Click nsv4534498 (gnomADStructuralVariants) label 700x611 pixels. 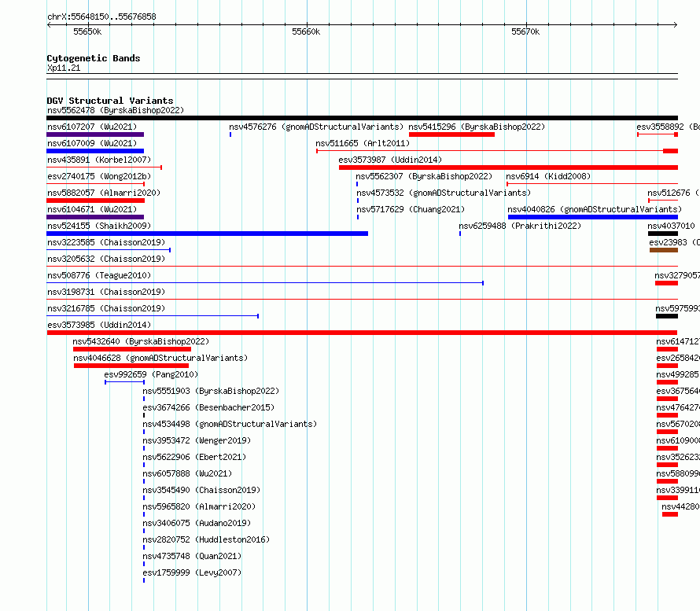[230, 424]
